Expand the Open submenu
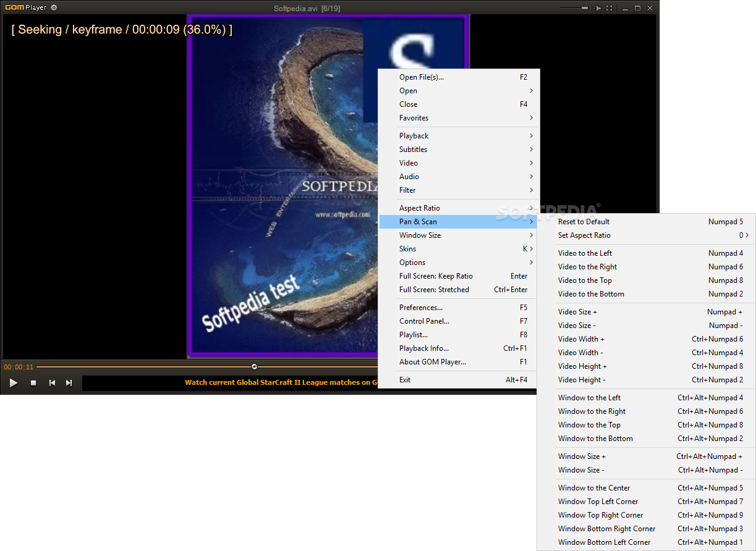 459,91
